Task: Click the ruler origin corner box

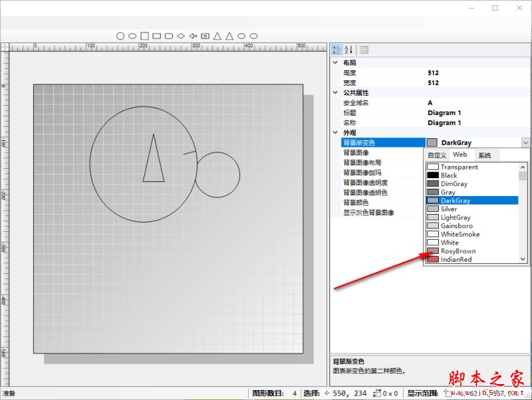Action: pos(5,47)
